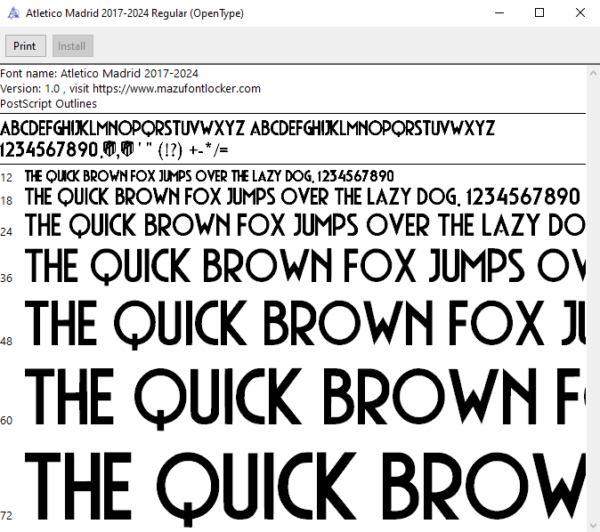Click the size 72 sample sentence
600x532 pixels.
click(x=305, y=489)
